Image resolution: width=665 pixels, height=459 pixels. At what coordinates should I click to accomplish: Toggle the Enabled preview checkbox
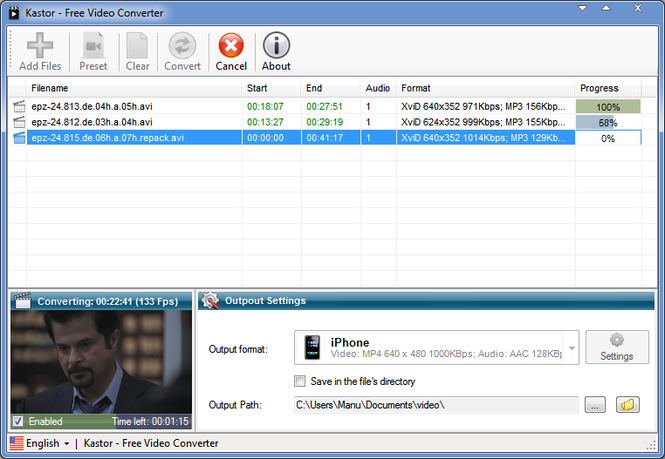point(18,421)
